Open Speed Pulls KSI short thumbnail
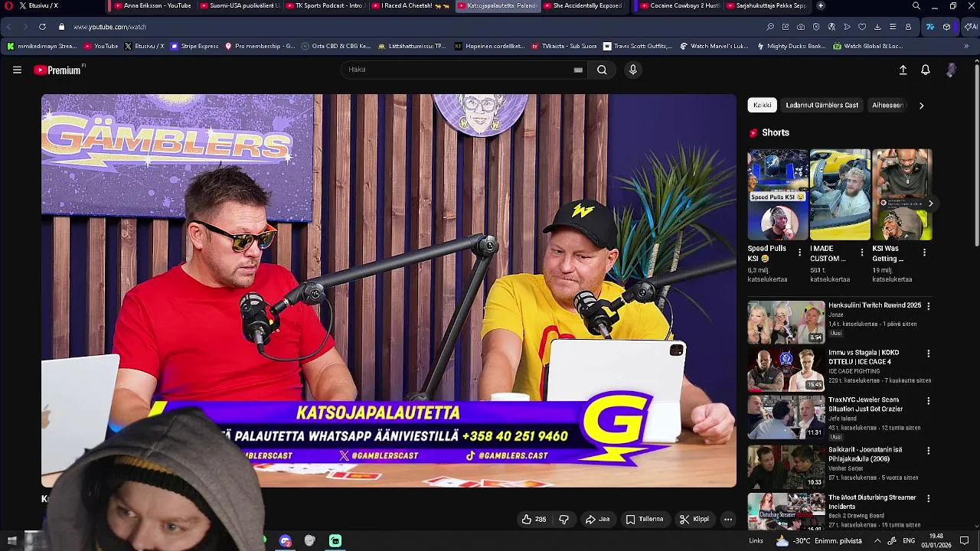The height and width of the screenshot is (551, 980). click(x=777, y=194)
